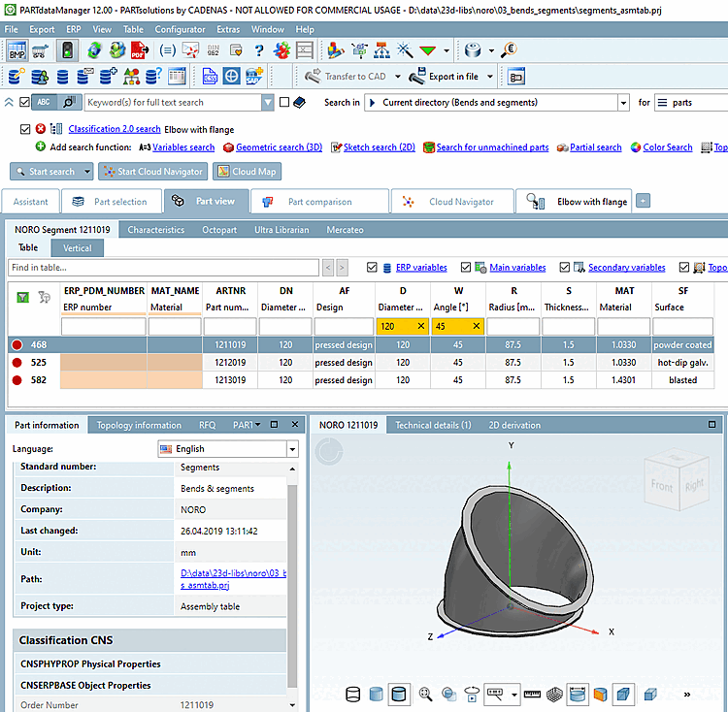Toggle the ERP variables checkbox
The width and height of the screenshot is (728, 712).
(373, 267)
